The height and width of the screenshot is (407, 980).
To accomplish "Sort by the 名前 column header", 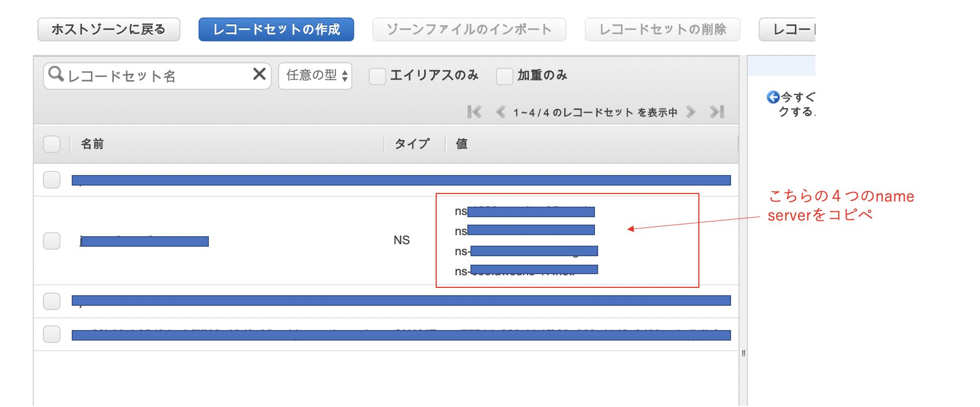I will pos(92,144).
